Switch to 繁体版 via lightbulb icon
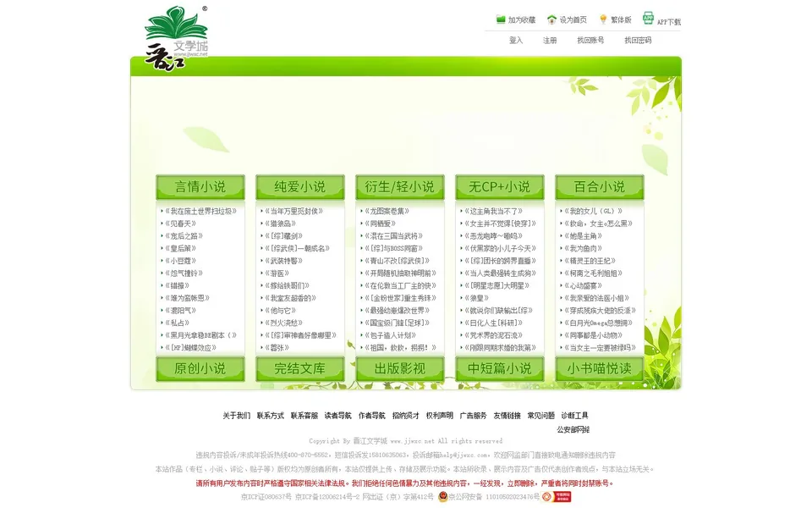Image resolution: width=812 pixels, height=508 pixels. (x=603, y=19)
